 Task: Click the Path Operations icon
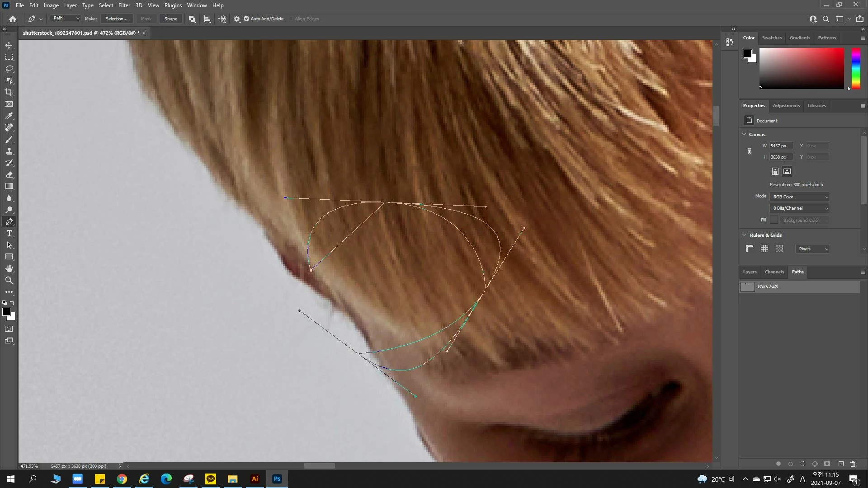192,19
